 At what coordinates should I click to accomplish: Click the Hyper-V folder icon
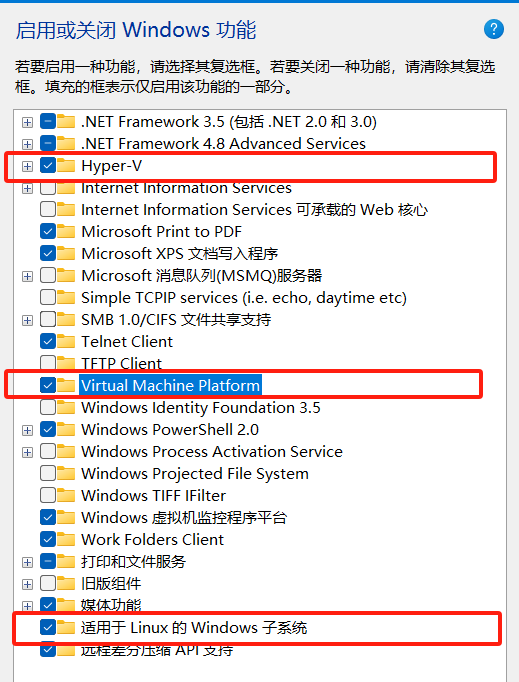66,165
